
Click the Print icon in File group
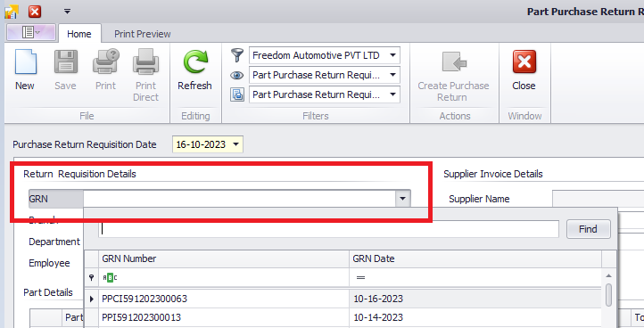pyautogui.click(x=105, y=62)
